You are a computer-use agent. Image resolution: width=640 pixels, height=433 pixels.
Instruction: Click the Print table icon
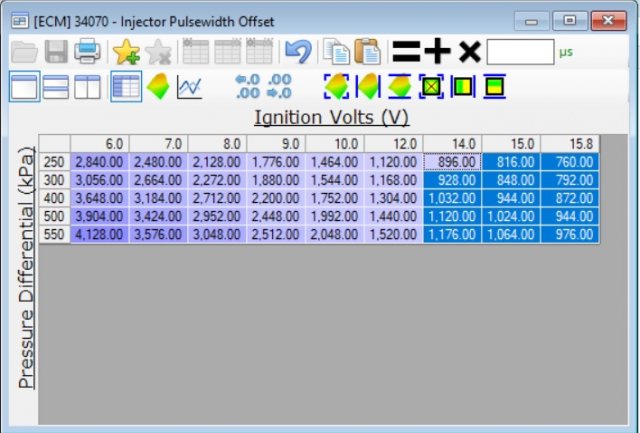88,52
